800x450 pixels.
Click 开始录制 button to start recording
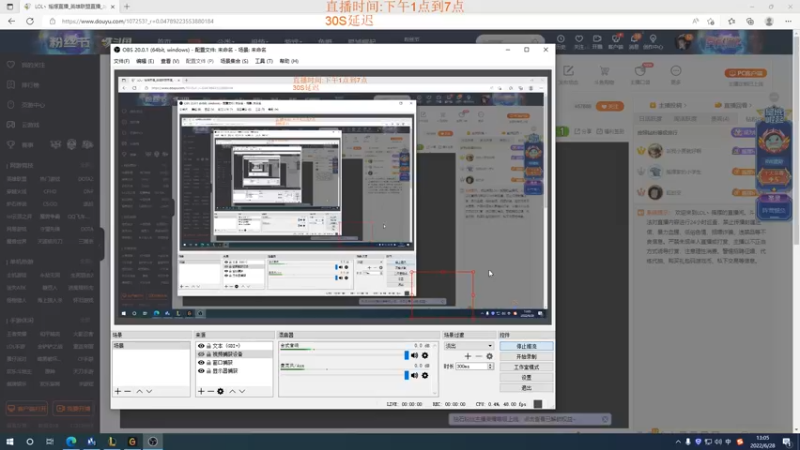pos(526,357)
